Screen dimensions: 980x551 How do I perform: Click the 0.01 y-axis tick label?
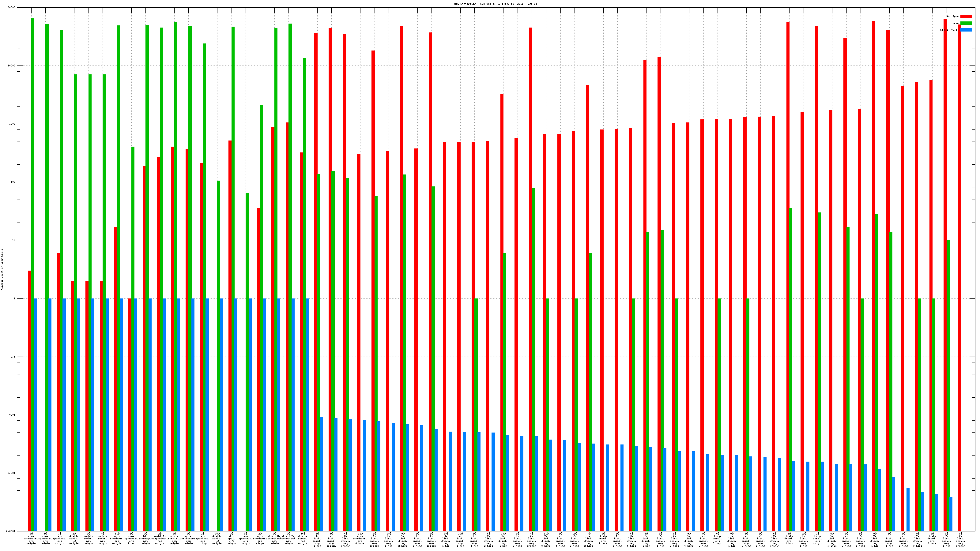coord(13,415)
